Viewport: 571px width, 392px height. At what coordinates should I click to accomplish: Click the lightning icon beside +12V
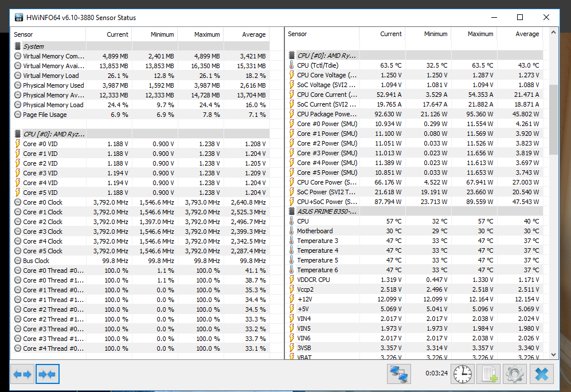(291, 299)
